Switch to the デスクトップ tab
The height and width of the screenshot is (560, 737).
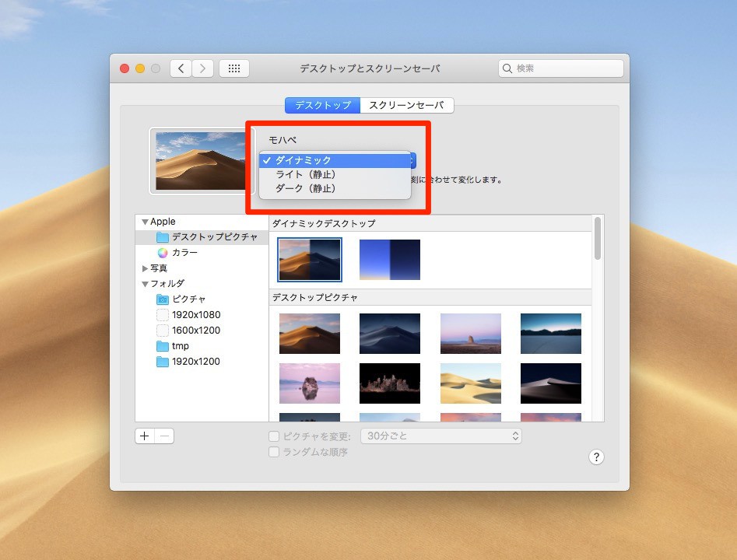322,105
